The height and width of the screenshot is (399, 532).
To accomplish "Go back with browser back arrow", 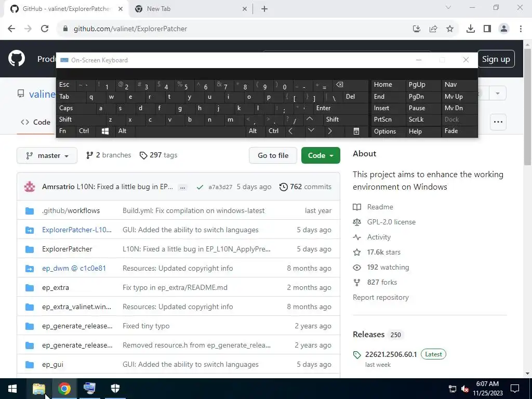I will (11, 29).
